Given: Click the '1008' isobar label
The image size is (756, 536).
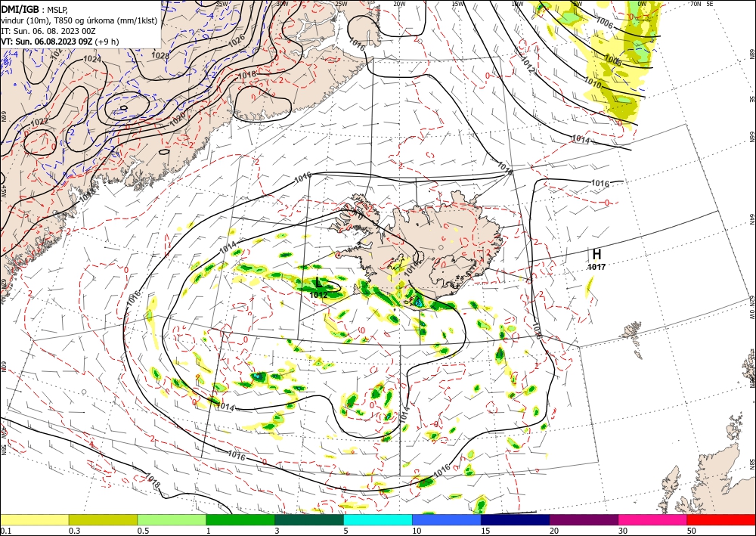Looking at the screenshot, I should (x=613, y=60).
